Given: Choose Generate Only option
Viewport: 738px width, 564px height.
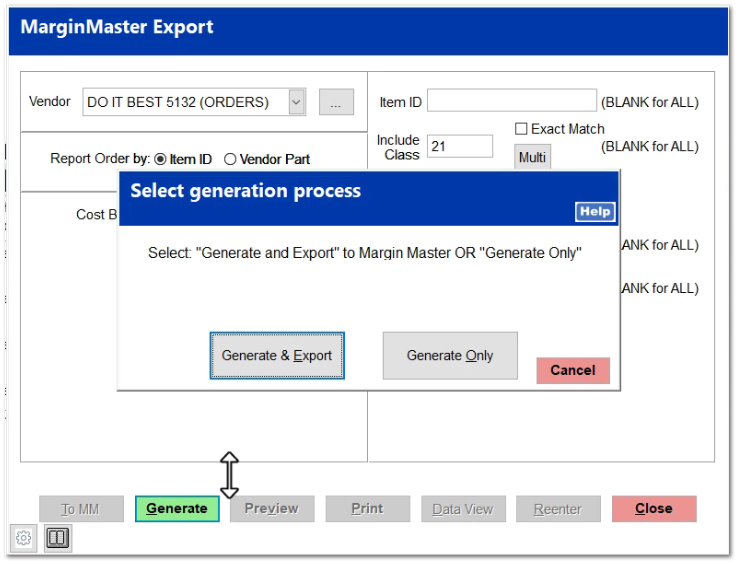Looking at the screenshot, I should tap(450, 355).
